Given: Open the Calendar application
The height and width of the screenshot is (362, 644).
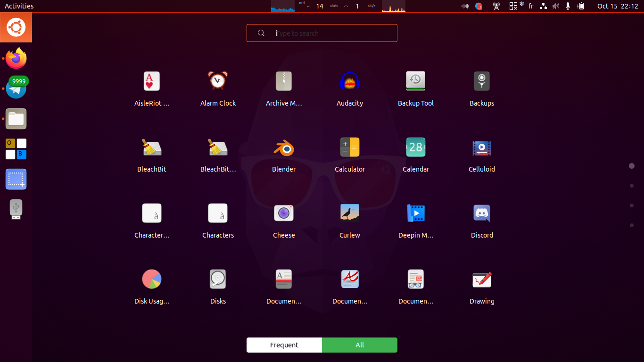Looking at the screenshot, I should point(416,155).
